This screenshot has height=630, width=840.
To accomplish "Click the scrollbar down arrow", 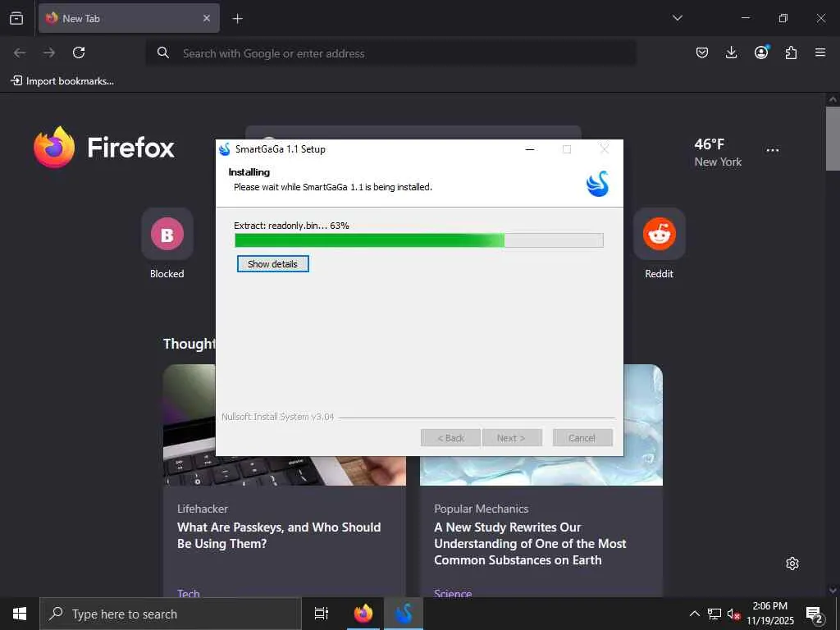I will (x=833, y=591).
